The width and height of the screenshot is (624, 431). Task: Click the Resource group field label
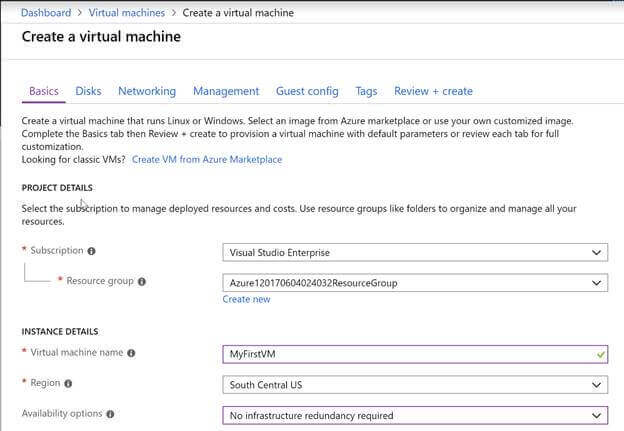[100, 281]
